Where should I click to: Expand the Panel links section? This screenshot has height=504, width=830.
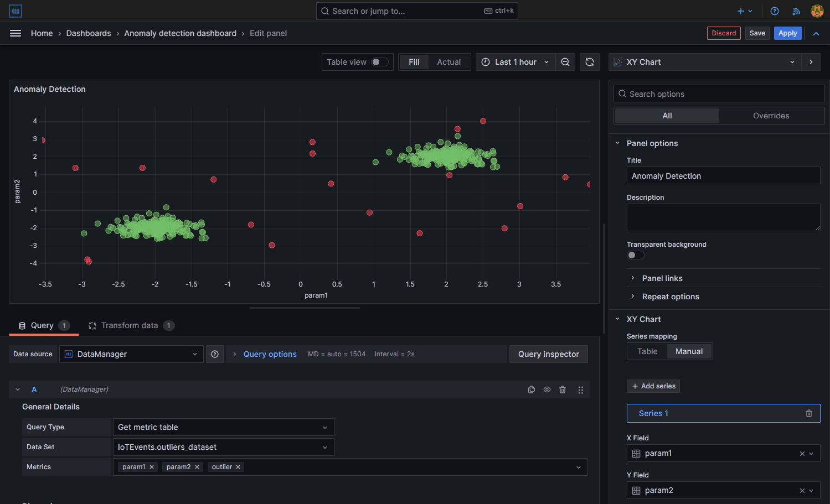[x=662, y=278]
